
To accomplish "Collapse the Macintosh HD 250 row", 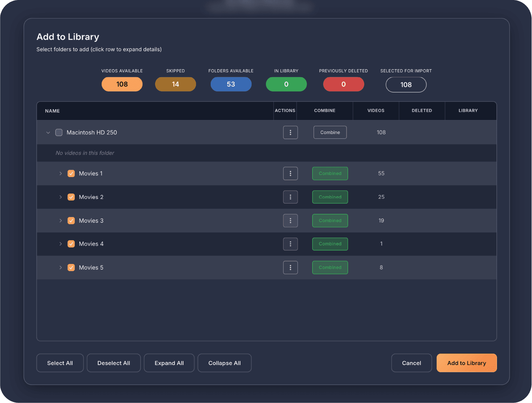I will pyautogui.click(x=48, y=132).
